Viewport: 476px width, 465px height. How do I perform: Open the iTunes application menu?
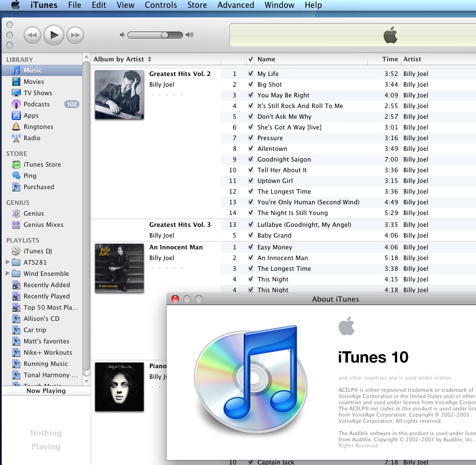44,5
